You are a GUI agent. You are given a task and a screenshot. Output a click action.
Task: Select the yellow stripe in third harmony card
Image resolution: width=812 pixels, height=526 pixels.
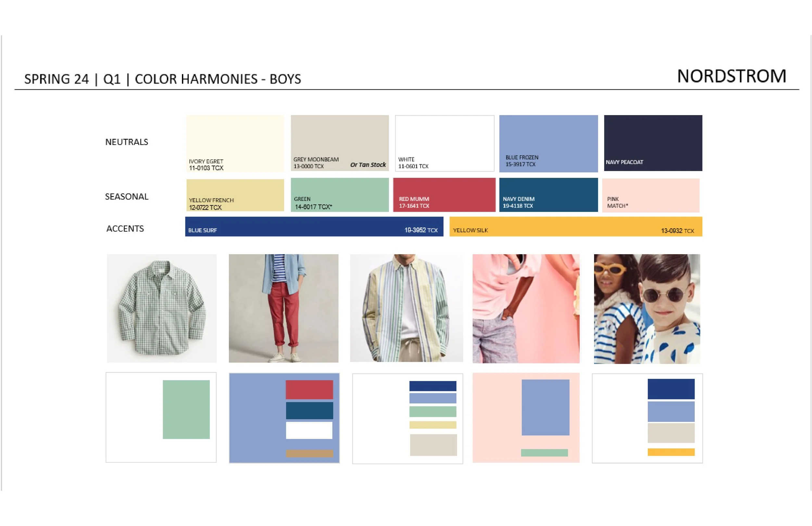click(x=433, y=425)
